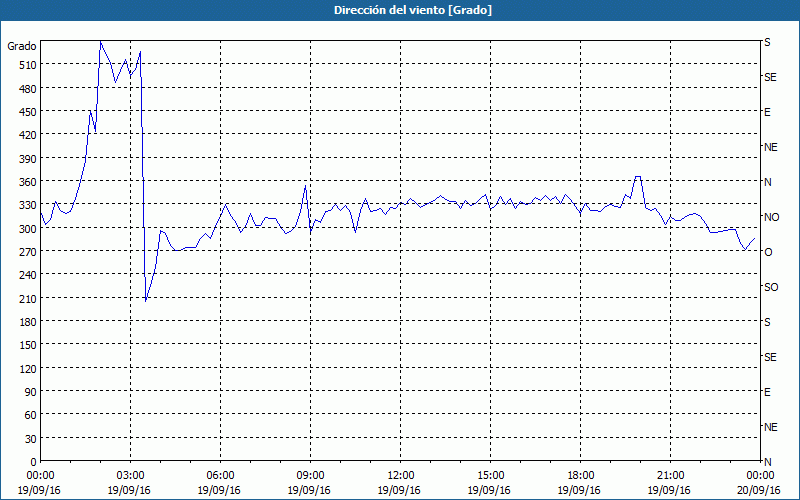This screenshot has width=800, height=500.
Task: Select the '450' degree axis label
Action: click(29, 112)
